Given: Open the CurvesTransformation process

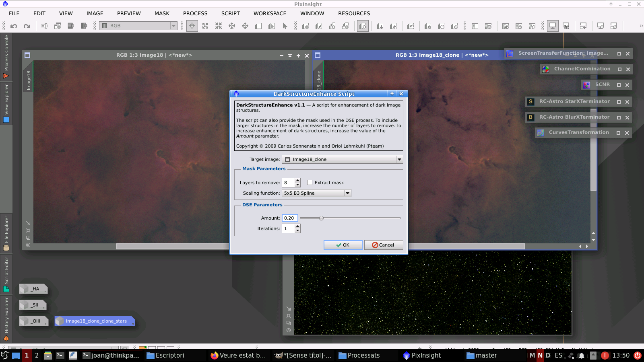Looking at the screenshot, I should (x=578, y=132).
